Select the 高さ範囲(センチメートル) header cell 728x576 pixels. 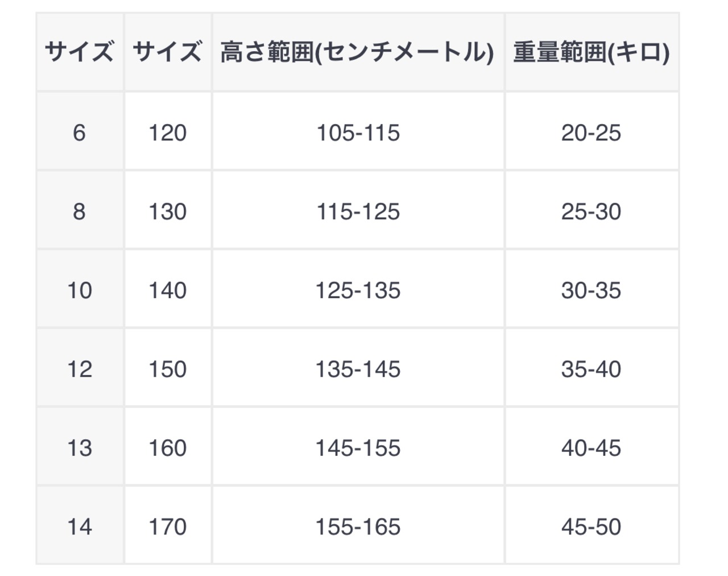point(358,52)
